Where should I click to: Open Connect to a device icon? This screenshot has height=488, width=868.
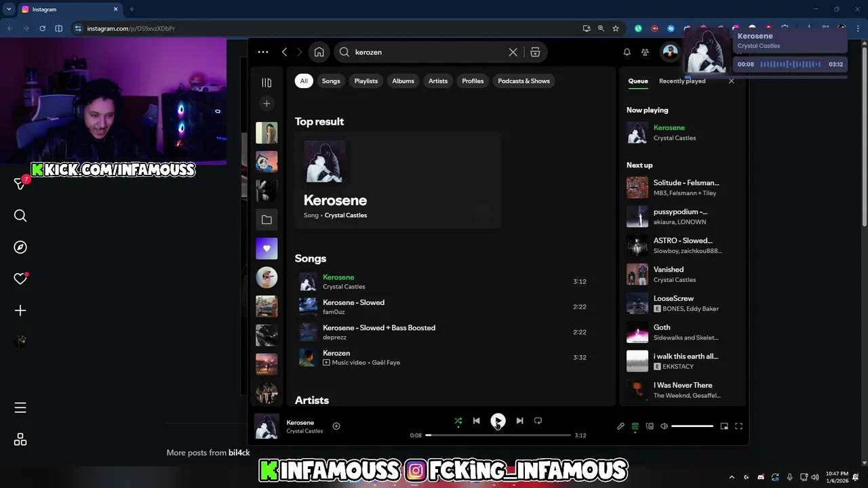[650, 426]
